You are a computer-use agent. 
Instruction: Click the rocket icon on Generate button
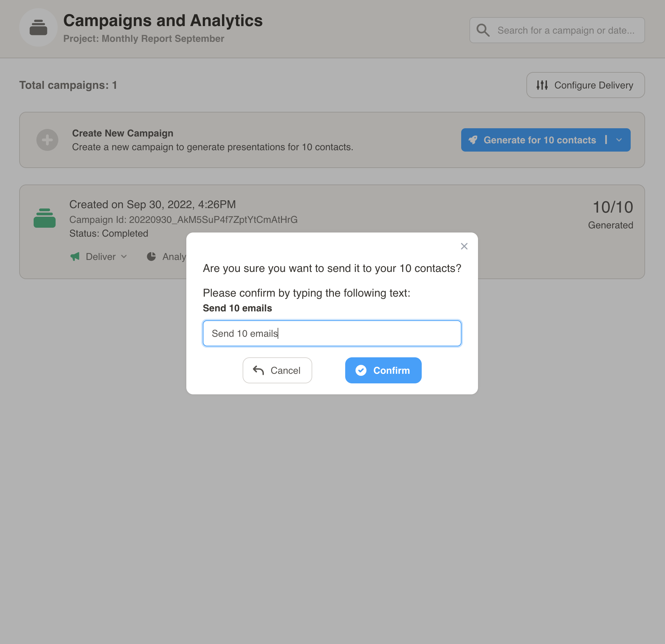pos(473,140)
